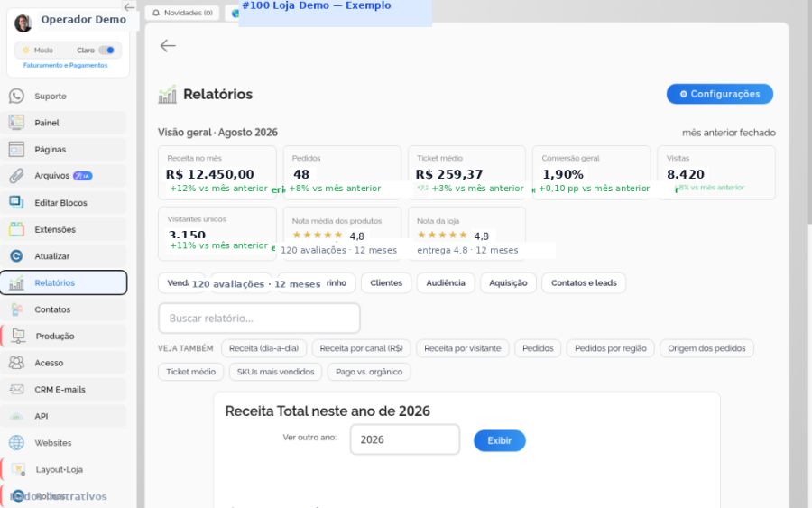The height and width of the screenshot is (508, 812).
Task: Open the Novidades (0) tab
Action: pyautogui.click(x=182, y=13)
